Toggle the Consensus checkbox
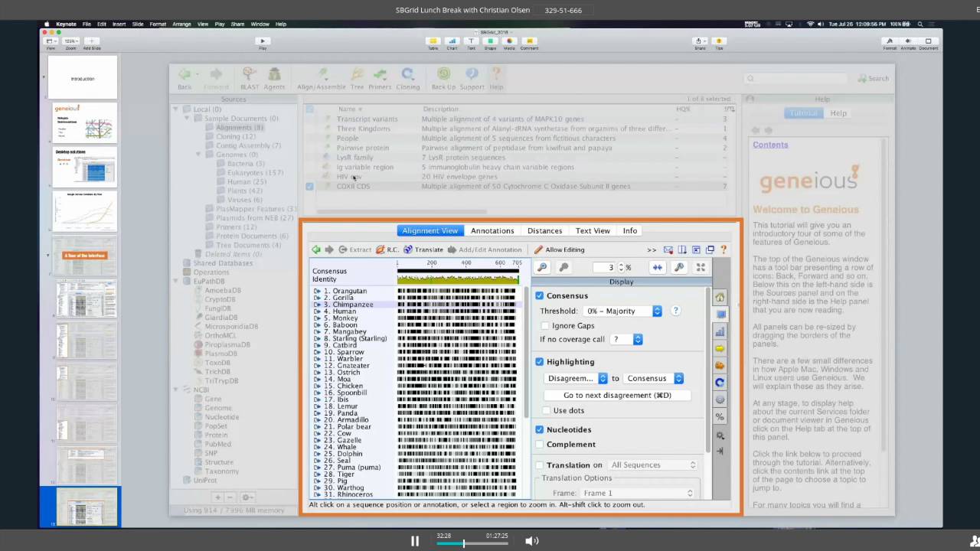Image resolution: width=980 pixels, height=551 pixels. [540, 295]
